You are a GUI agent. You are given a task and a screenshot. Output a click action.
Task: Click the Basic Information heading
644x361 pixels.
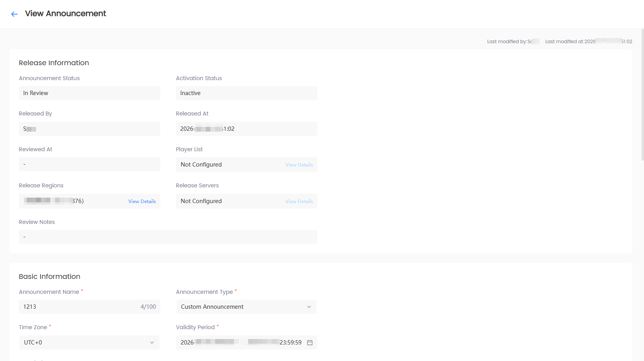point(49,277)
